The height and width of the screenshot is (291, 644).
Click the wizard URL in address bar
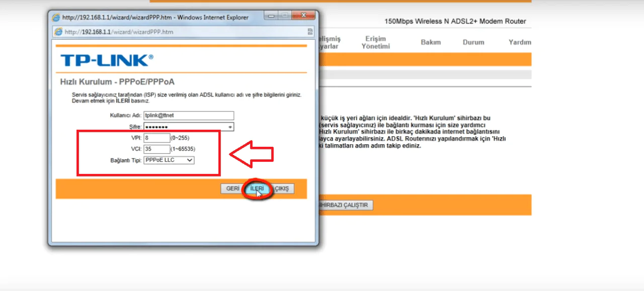coord(119,32)
